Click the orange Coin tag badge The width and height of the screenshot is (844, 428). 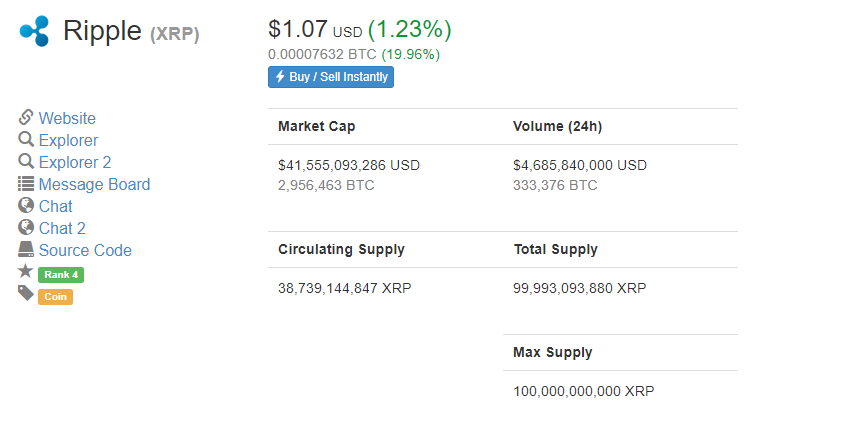[55, 297]
